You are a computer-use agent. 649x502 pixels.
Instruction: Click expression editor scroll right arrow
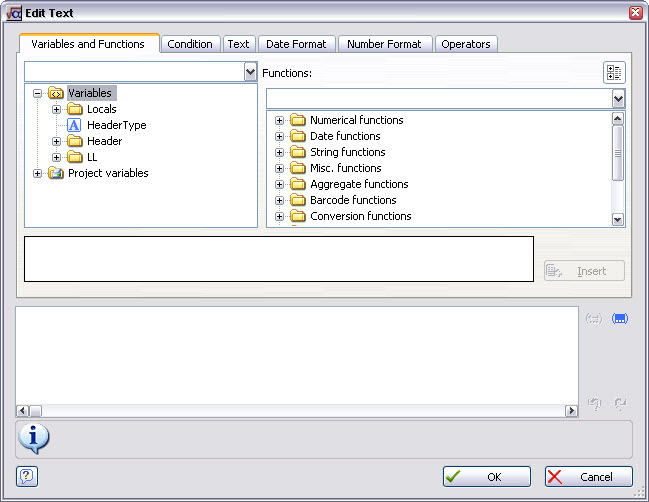coord(572,411)
